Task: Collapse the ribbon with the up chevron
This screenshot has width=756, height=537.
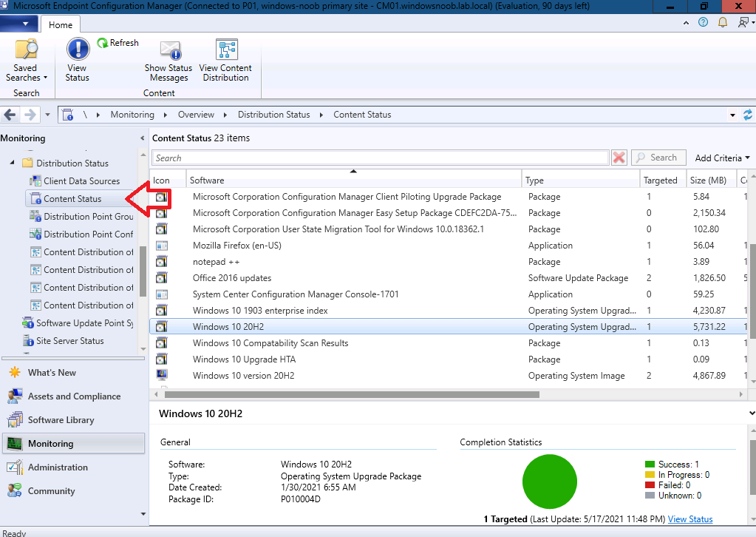Action: (686, 23)
